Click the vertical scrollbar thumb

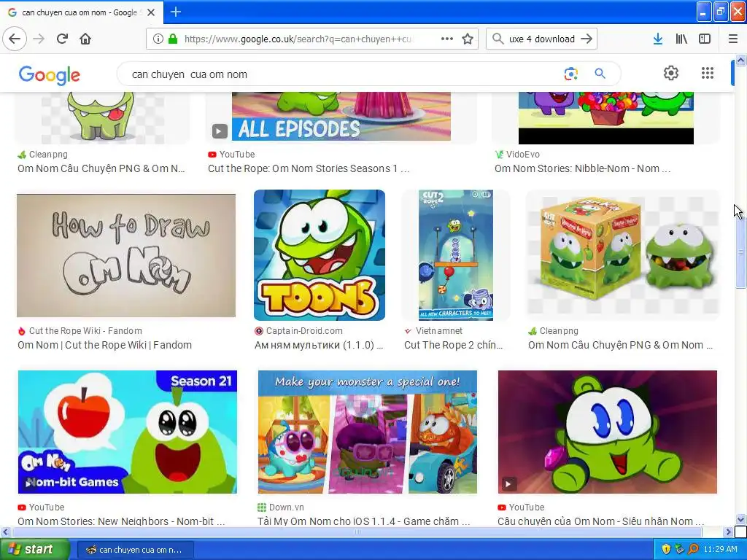click(x=741, y=252)
